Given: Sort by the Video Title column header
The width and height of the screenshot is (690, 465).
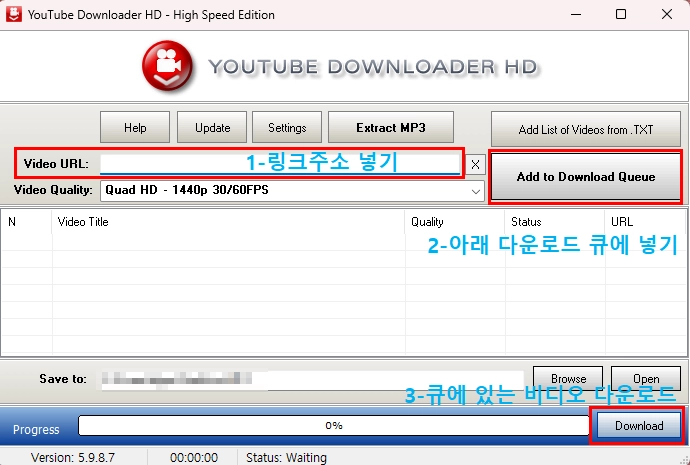Looking at the screenshot, I should coord(228,222).
